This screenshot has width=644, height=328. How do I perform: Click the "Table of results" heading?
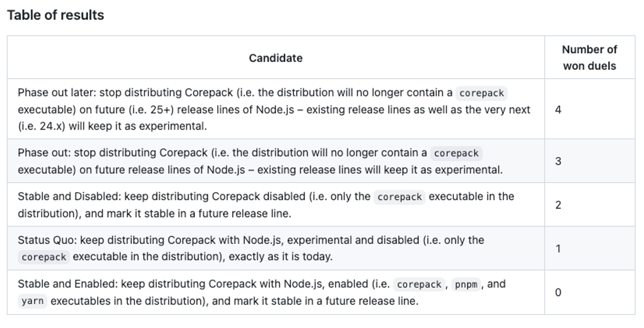pyautogui.click(x=56, y=15)
